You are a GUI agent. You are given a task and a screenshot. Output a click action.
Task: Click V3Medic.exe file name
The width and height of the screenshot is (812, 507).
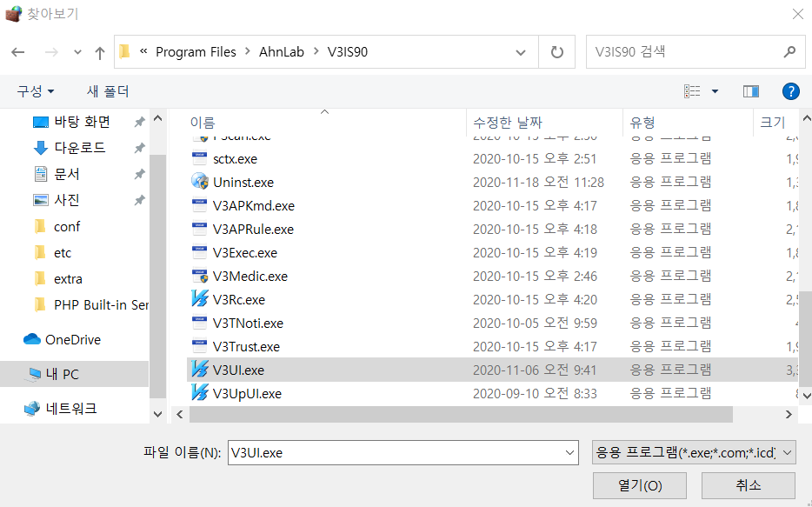(x=250, y=276)
